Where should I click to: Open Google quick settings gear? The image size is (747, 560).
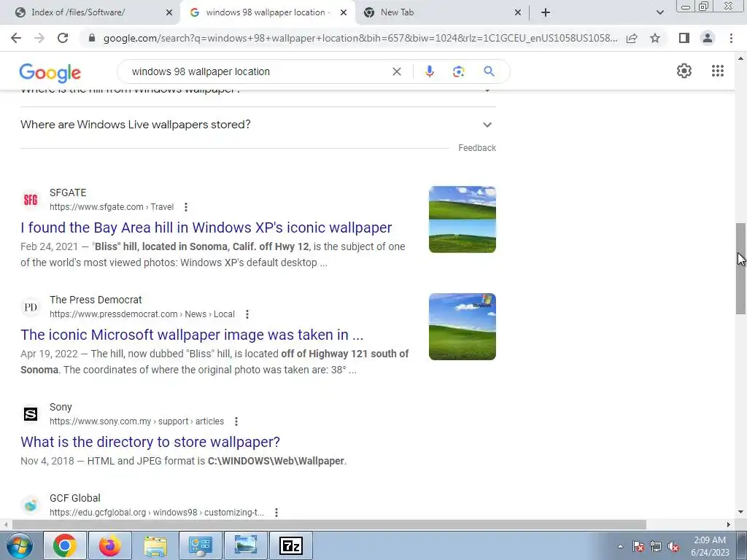pos(684,71)
